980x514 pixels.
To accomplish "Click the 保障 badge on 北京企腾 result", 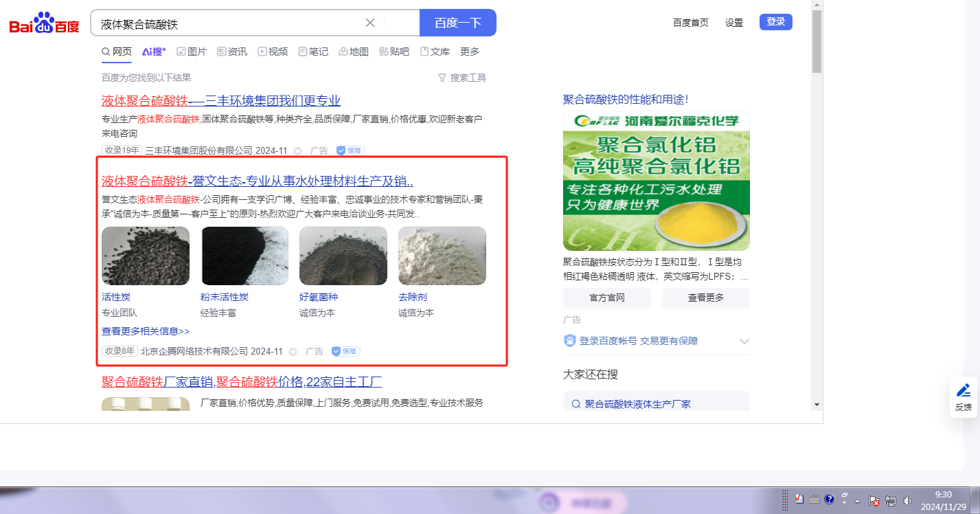I will 346,351.
